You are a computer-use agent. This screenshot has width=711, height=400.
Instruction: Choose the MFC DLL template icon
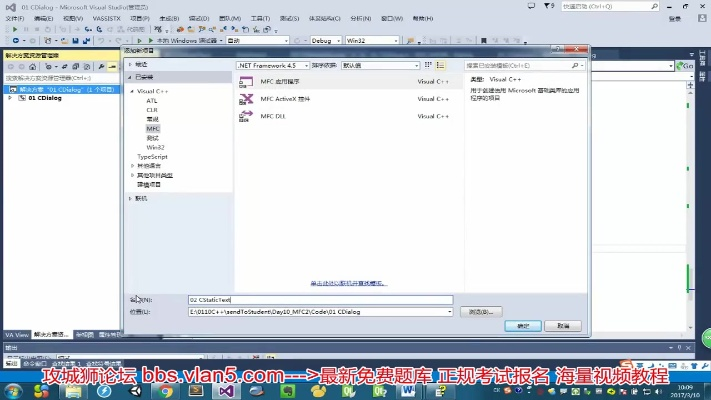coord(246,116)
